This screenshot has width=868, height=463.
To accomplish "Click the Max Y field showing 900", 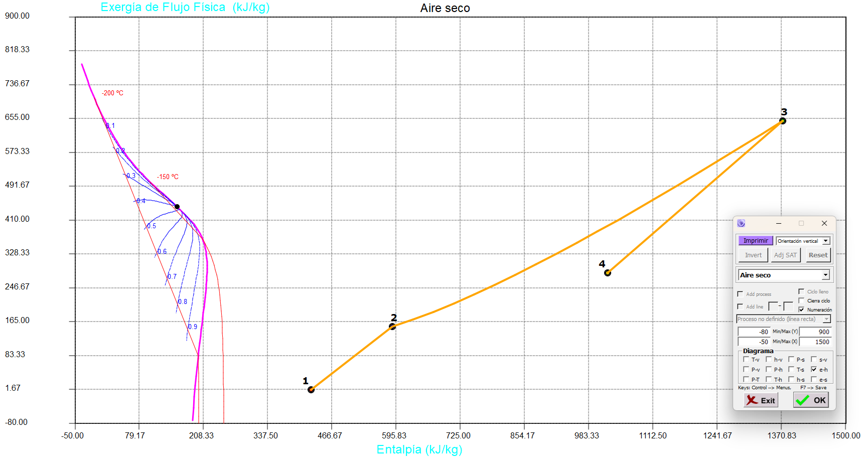I will [x=815, y=332].
